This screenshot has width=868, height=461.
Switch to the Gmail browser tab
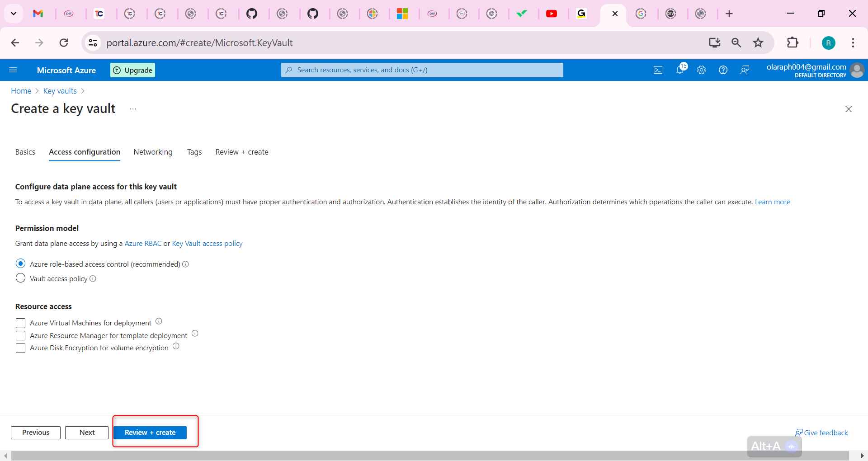point(38,14)
